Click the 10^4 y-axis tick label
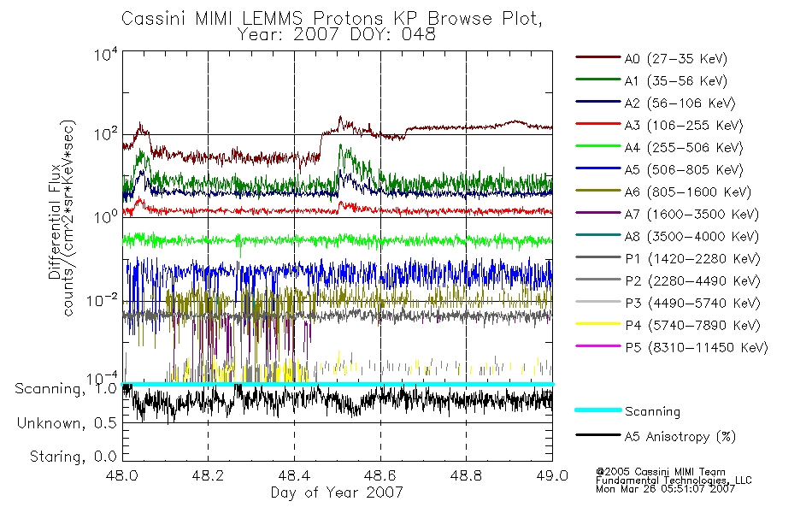This screenshot has height=513, width=812. (x=106, y=53)
